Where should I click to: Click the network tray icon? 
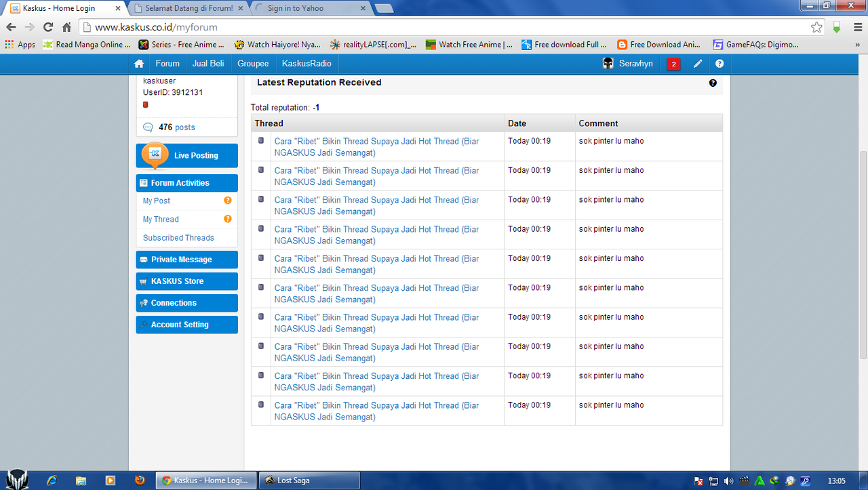pos(713,481)
